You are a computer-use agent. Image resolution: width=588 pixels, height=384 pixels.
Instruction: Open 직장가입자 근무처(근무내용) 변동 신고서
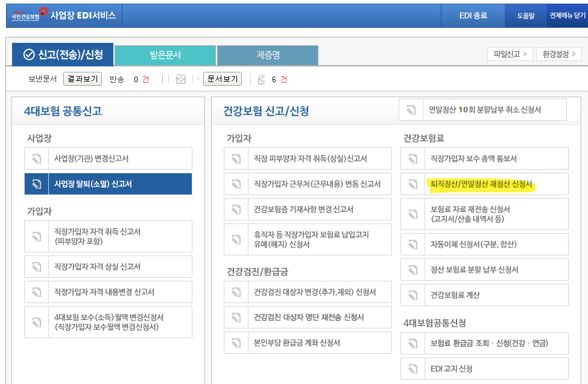(308, 184)
